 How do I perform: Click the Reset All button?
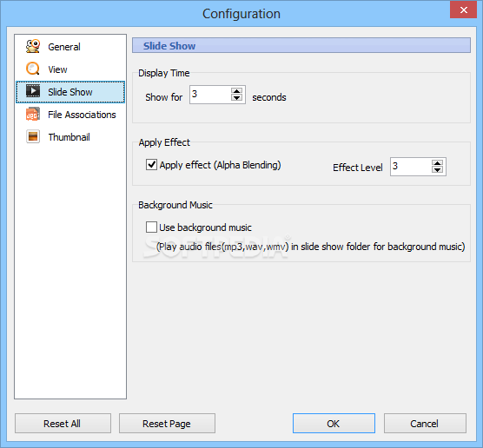pos(63,424)
